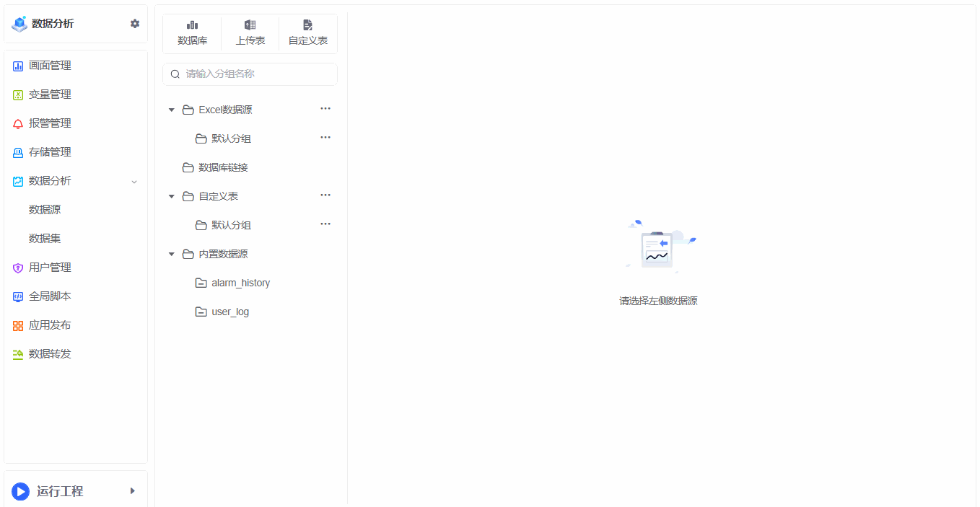This screenshot has height=507, width=980.
Task: Select 变量管理 in the left navigation
Action: click(51, 94)
